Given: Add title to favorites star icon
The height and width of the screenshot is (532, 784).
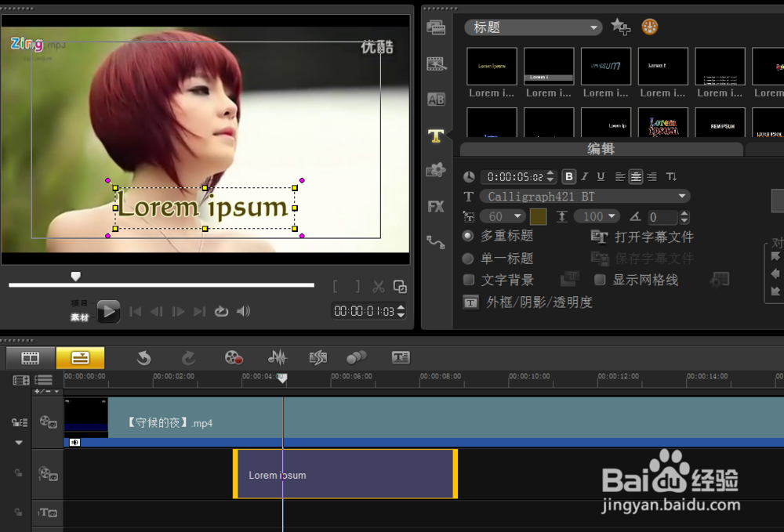Looking at the screenshot, I should coord(620,27).
